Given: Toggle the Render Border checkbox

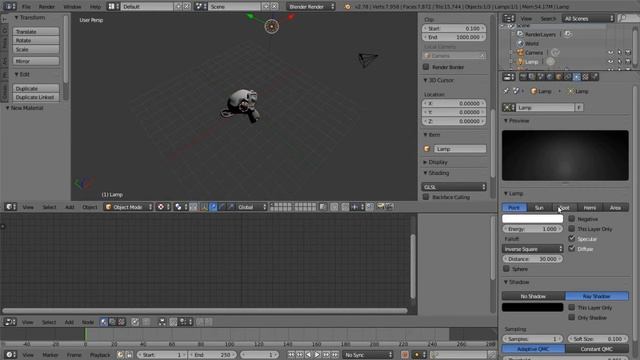Looking at the screenshot, I should click(x=426, y=67).
